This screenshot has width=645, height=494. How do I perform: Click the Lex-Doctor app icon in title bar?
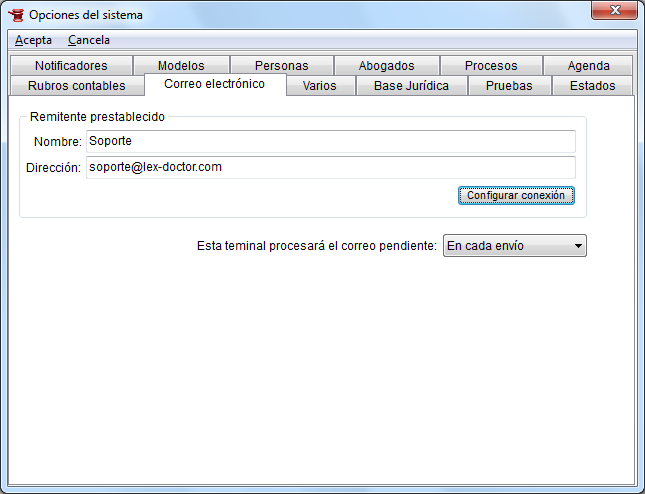[x=15, y=15]
